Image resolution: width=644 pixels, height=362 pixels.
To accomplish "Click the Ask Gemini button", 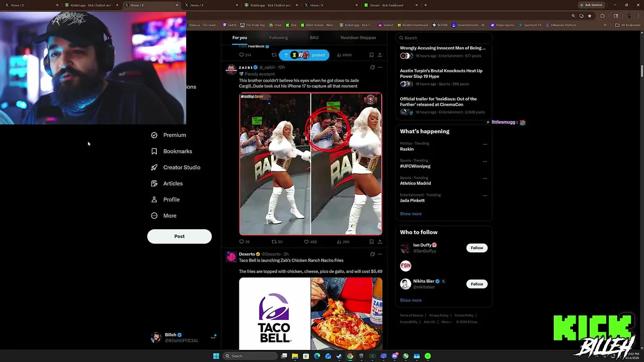I will point(591,5).
